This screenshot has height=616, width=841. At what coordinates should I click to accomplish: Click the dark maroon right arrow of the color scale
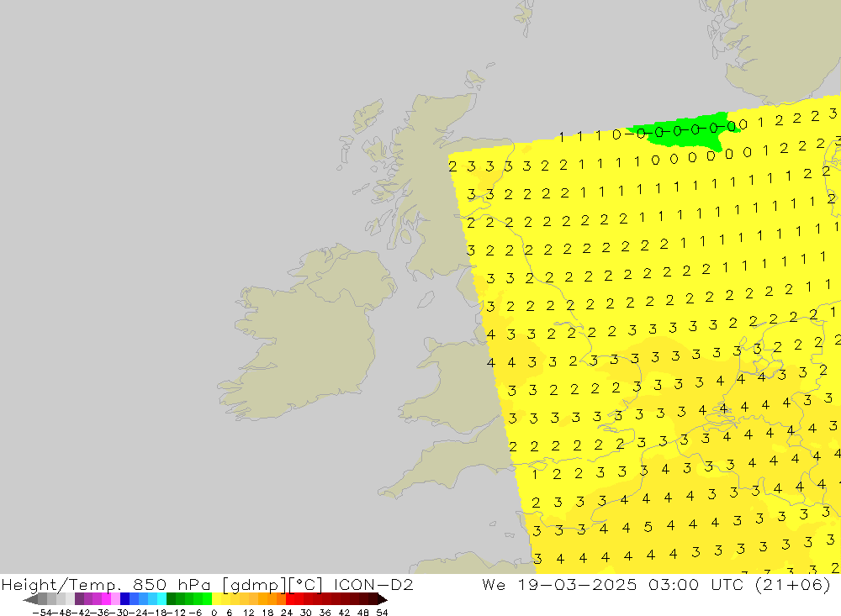383,600
